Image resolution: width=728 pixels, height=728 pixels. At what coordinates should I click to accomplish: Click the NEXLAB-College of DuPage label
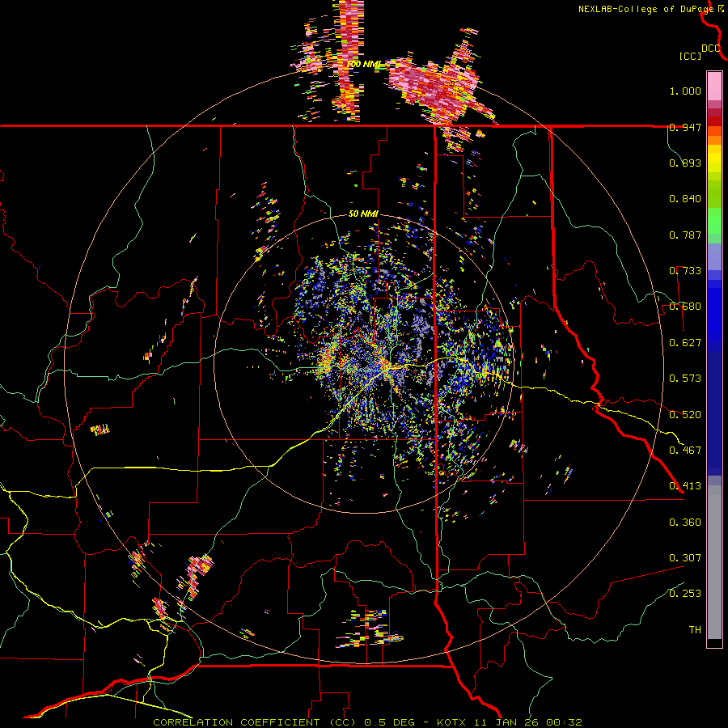click(645, 9)
